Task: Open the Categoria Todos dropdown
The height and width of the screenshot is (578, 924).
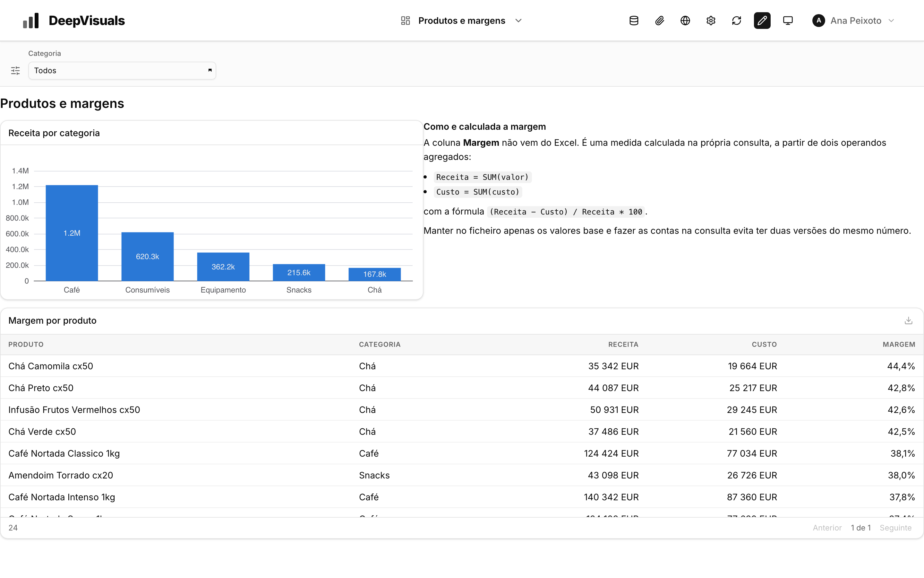Action: click(122, 71)
